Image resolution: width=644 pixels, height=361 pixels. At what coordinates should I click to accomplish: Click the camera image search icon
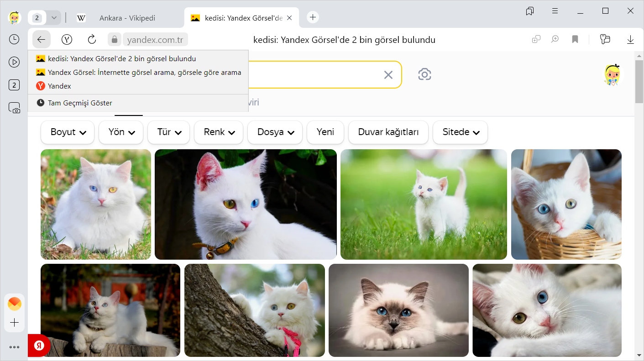(424, 74)
